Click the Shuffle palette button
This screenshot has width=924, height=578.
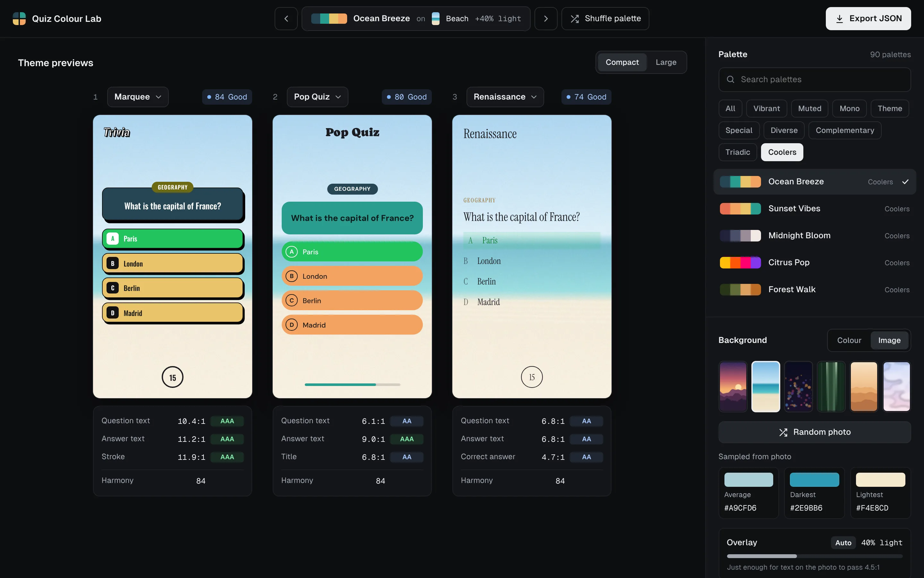(x=605, y=18)
